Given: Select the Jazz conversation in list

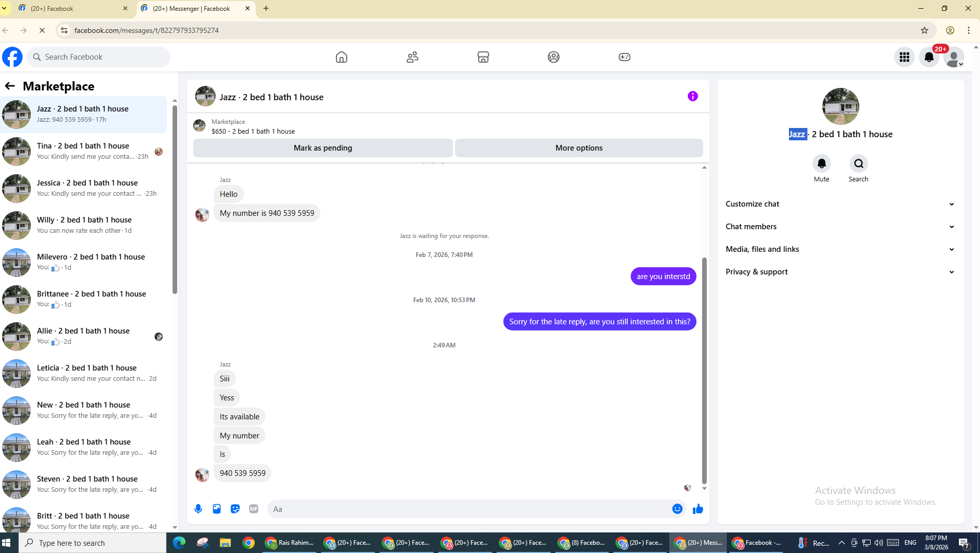Looking at the screenshot, I should (x=84, y=114).
